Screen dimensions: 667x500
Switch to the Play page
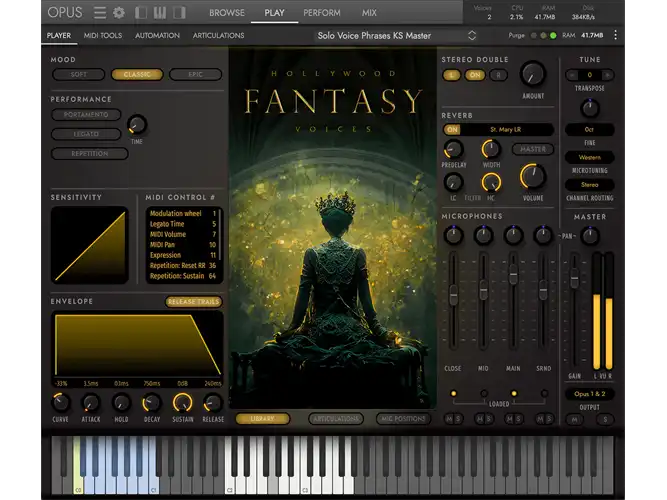point(274,13)
